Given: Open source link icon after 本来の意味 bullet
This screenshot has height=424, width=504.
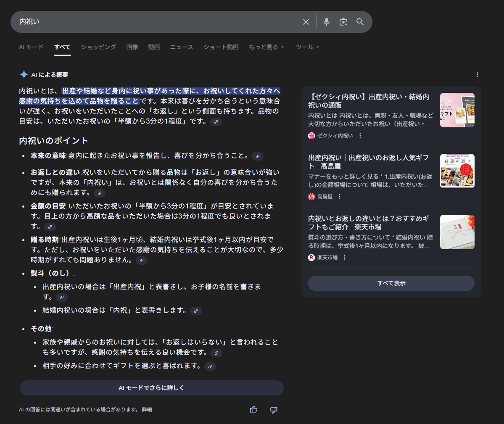Looking at the screenshot, I should point(258,156).
